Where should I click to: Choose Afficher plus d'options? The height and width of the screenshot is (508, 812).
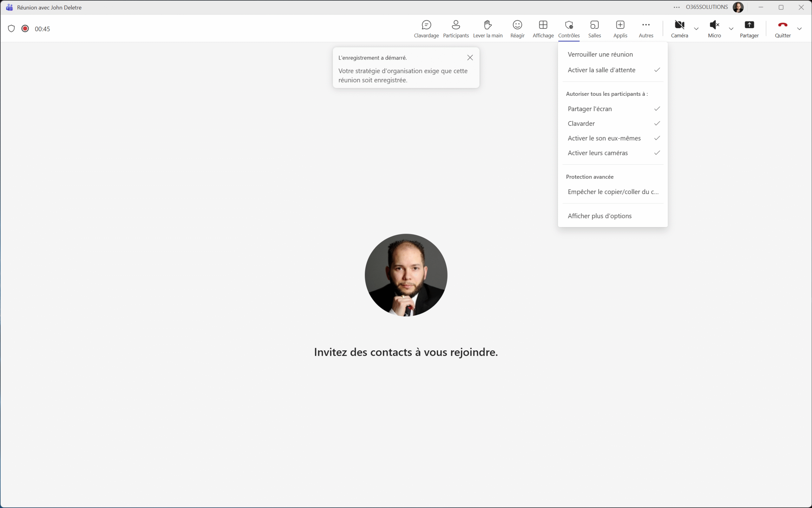click(599, 216)
